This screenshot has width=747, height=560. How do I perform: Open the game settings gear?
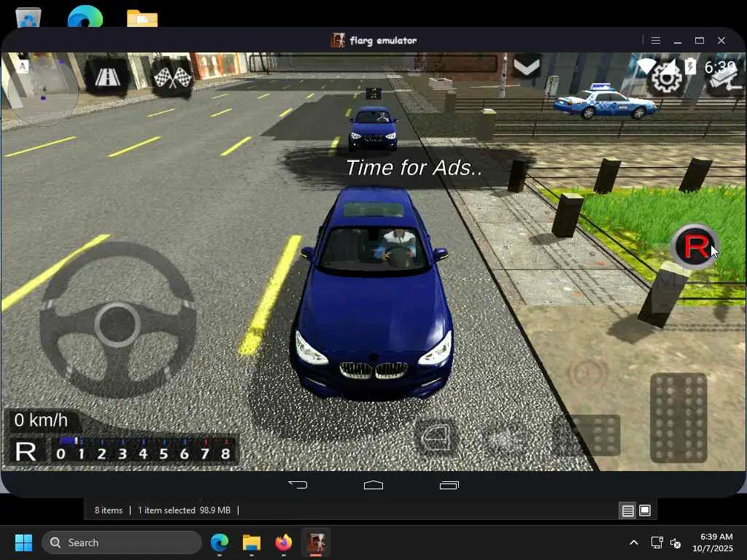tap(666, 78)
